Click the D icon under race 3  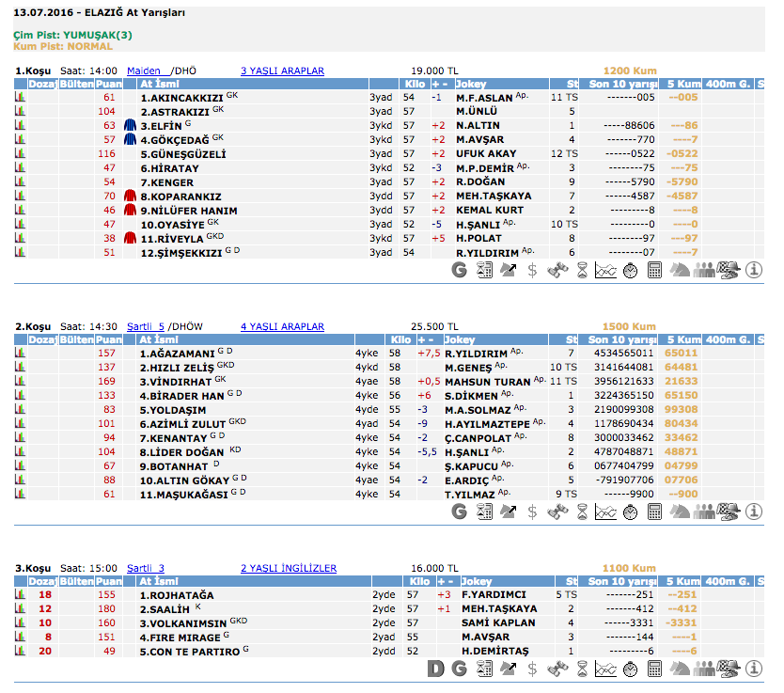click(435, 669)
